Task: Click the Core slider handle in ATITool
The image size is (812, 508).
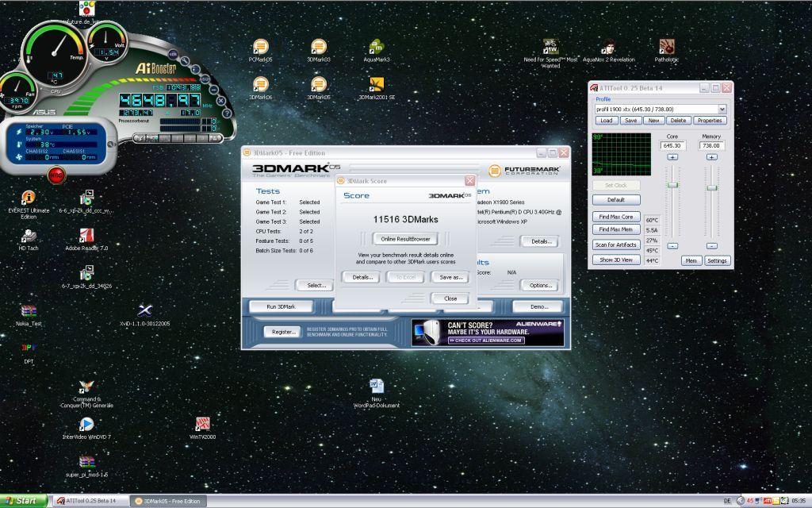Action: coord(672,185)
